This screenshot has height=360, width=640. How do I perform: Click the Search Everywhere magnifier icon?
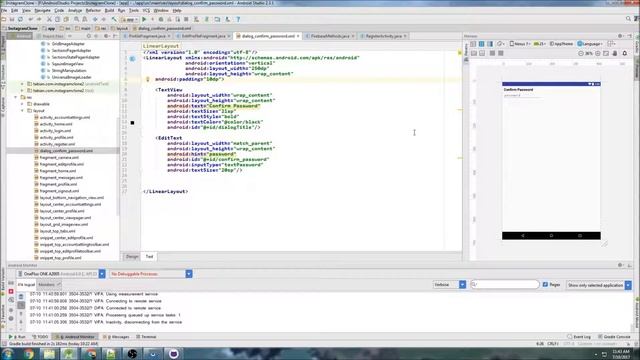click(628, 19)
